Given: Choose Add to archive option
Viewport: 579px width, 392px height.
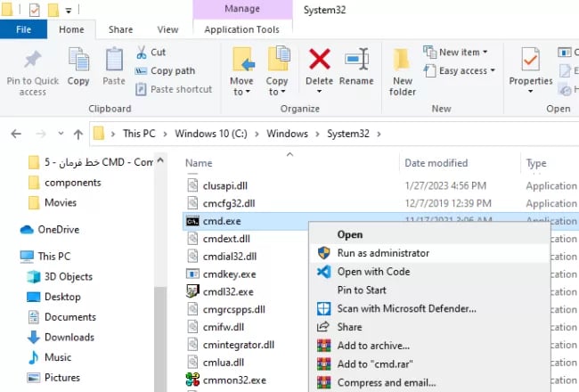Looking at the screenshot, I should (x=429, y=346).
